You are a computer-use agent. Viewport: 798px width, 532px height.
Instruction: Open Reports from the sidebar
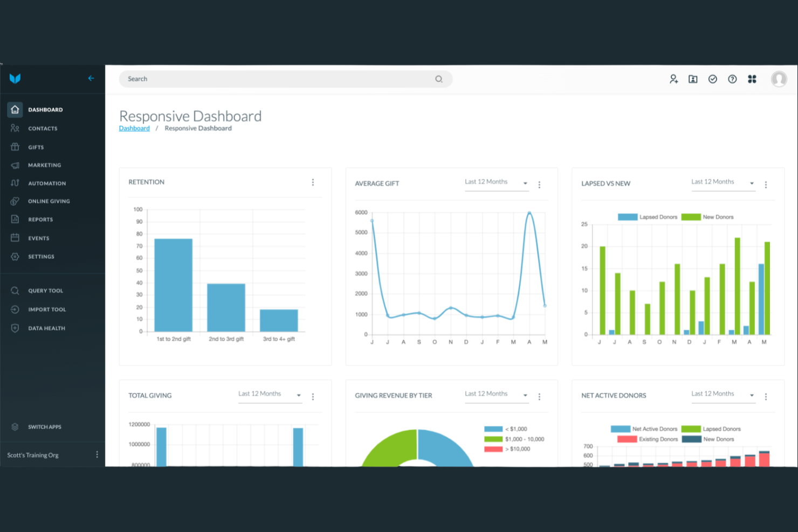coord(40,219)
